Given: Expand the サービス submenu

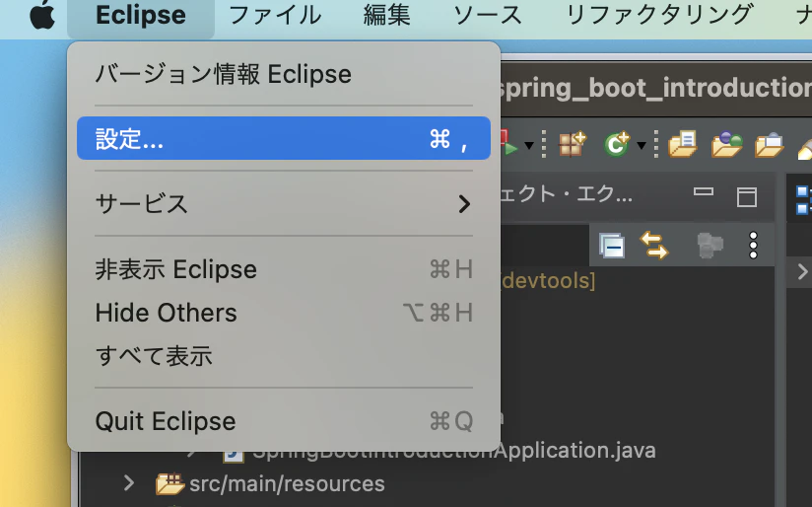Looking at the screenshot, I should pyautogui.click(x=284, y=204).
